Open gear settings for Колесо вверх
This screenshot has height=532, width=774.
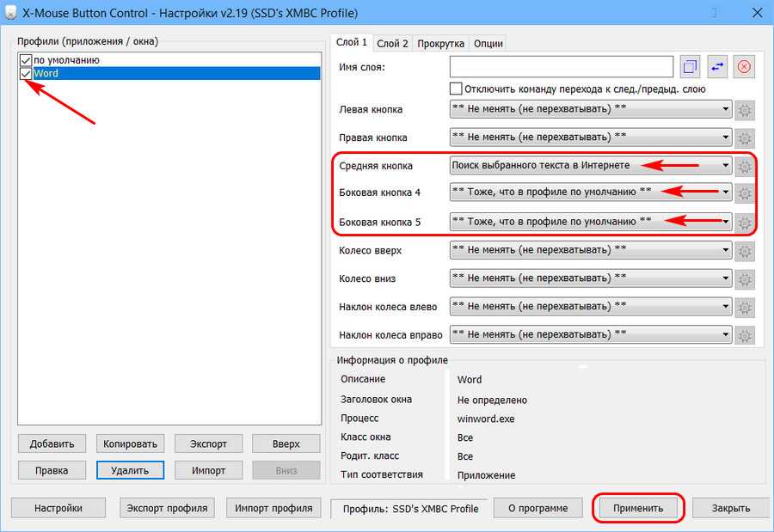[745, 251]
